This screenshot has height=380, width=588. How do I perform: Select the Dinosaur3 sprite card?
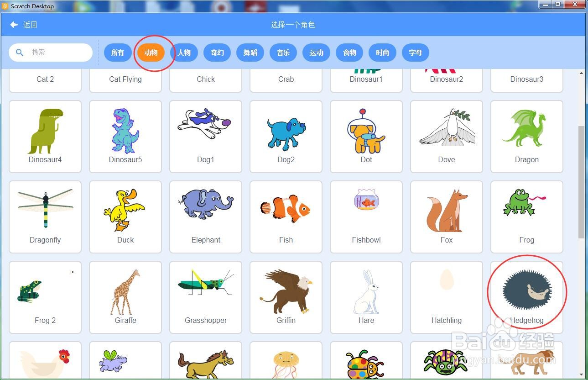[x=527, y=80]
